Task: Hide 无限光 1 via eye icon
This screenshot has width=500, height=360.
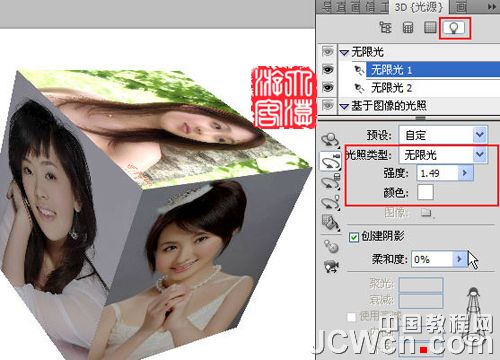Action: click(328, 70)
